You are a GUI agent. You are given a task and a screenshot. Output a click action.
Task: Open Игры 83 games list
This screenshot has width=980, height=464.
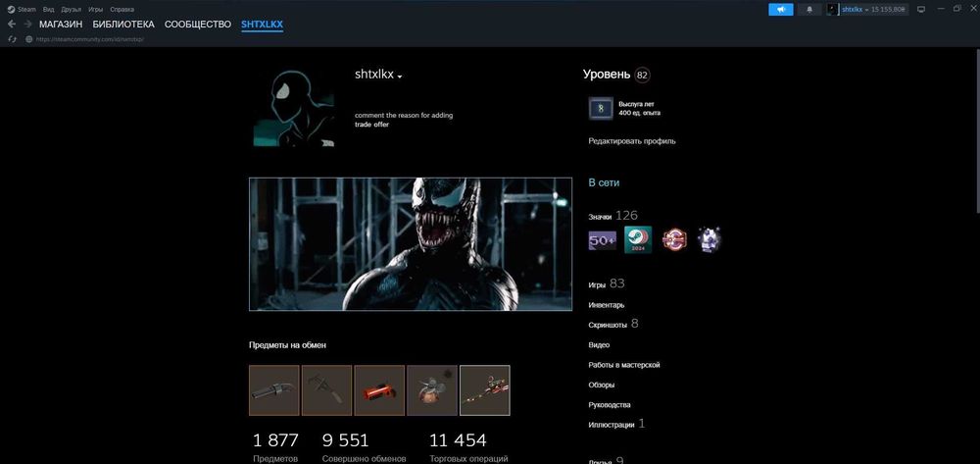607,284
